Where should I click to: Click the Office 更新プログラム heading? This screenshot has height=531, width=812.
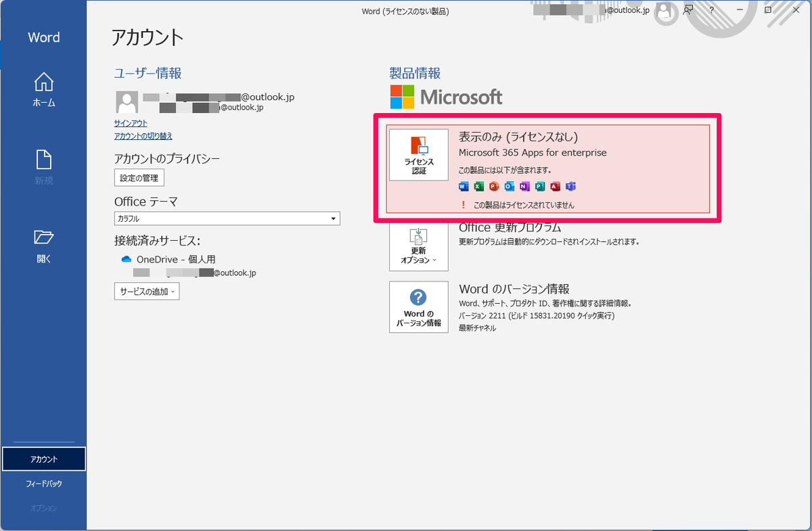pyautogui.click(x=510, y=228)
